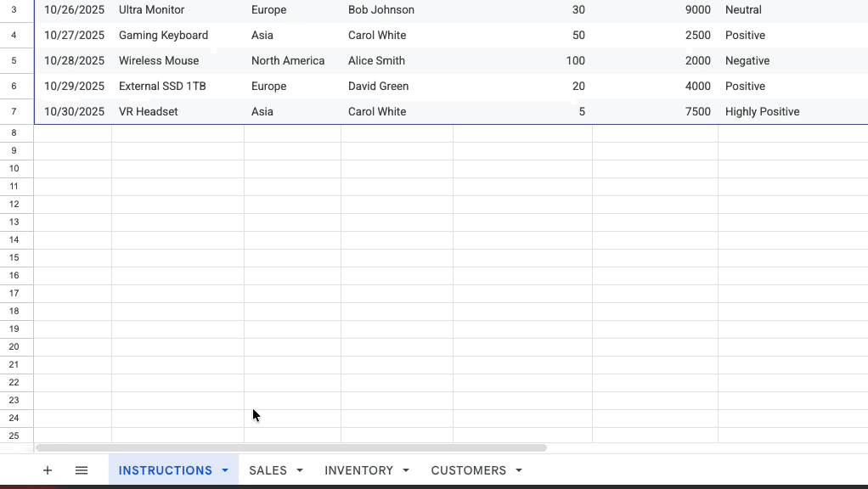Select the External SSD 1TB cell

point(178,87)
